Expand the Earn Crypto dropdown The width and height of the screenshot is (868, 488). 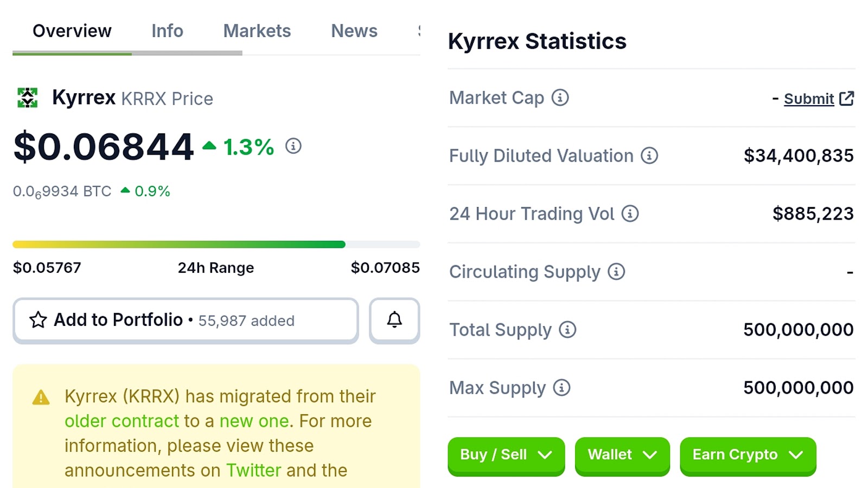[x=748, y=455]
